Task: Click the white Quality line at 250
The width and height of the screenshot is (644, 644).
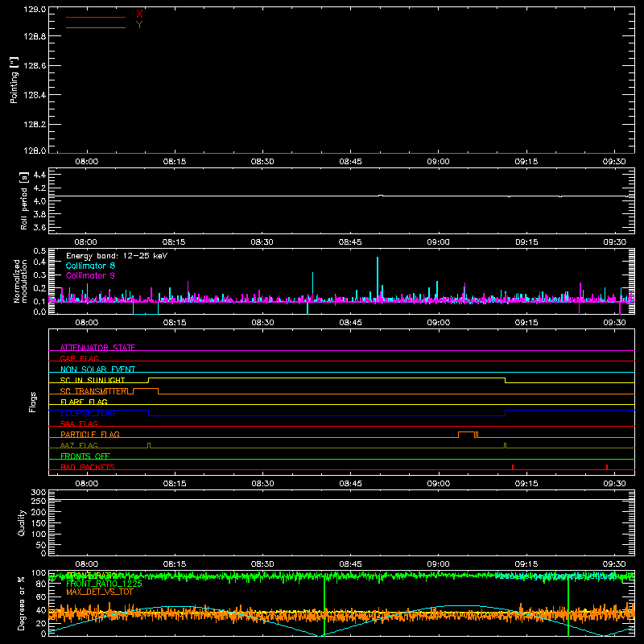Action: coord(341,500)
